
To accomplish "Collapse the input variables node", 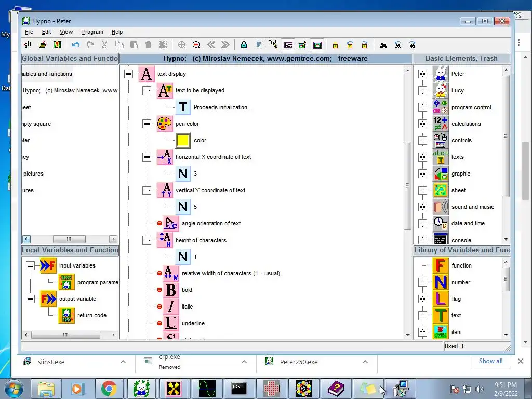I will point(30,265).
